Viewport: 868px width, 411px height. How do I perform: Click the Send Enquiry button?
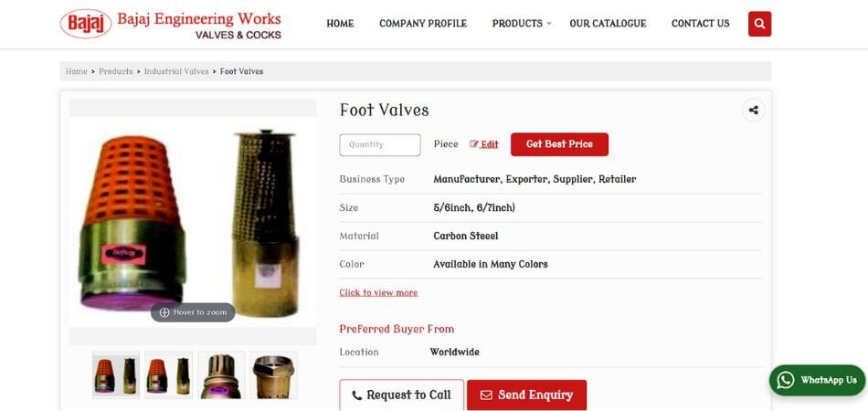[x=526, y=395]
